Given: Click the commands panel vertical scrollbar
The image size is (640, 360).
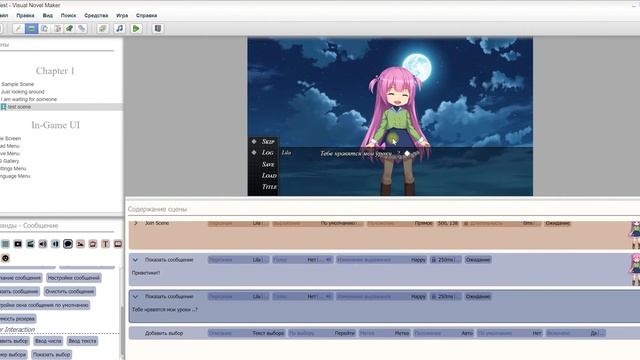Looking at the screenshot, I should pyautogui.click(x=122, y=331).
